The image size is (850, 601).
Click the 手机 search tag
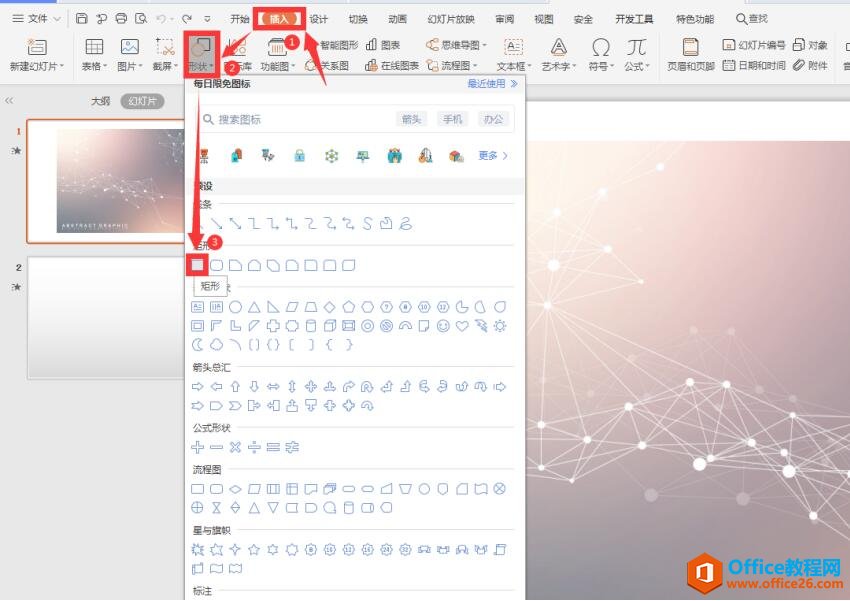[452, 119]
